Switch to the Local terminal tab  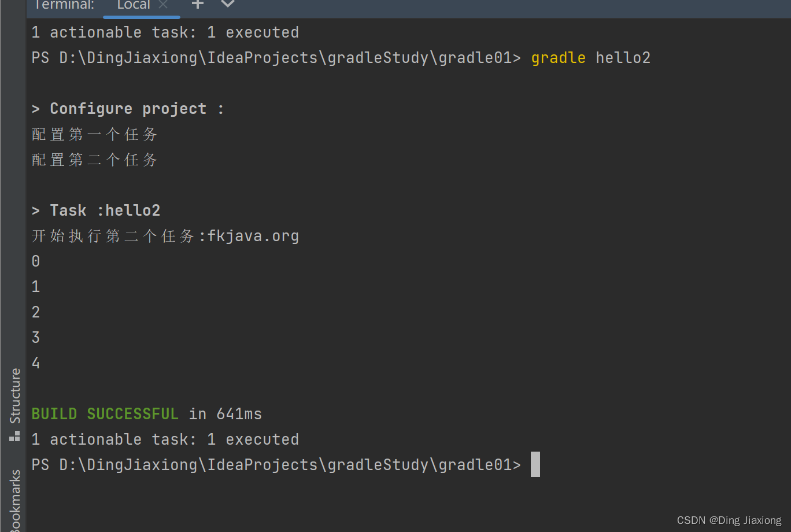point(133,5)
